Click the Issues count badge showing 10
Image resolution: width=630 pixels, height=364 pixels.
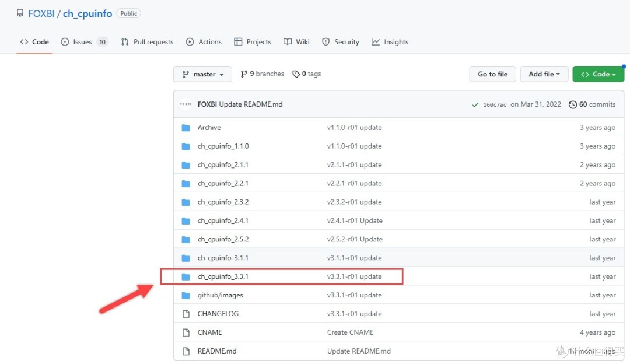click(x=103, y=42)
